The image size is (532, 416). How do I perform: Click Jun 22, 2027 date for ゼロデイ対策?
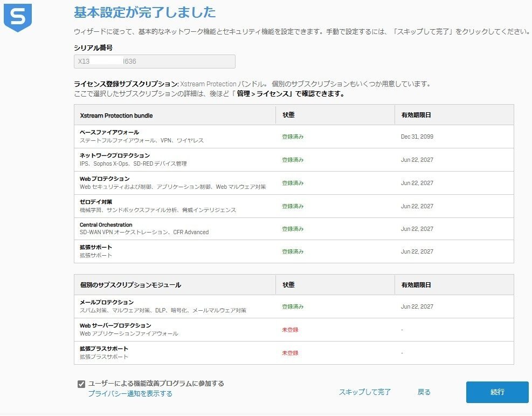tap(417, 206)
